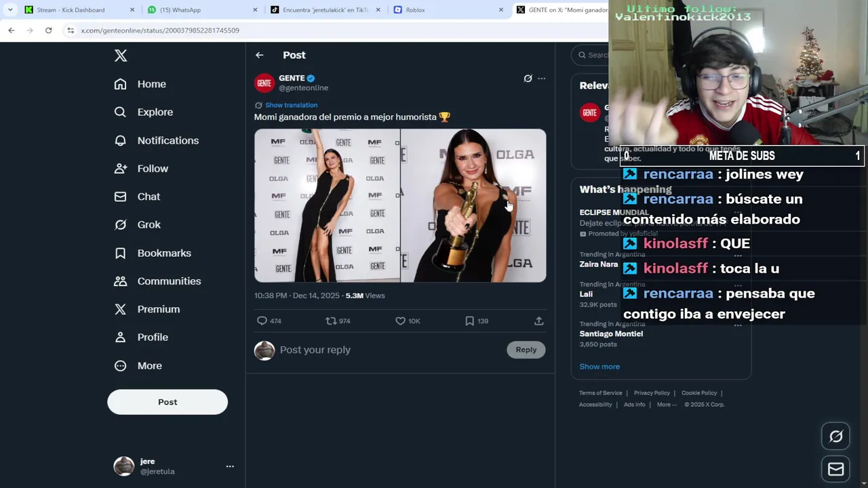Viewport: 868px width, 488px height.
Task: Click the GENTE avatar in Relevant people
Action: coord(590,113)
